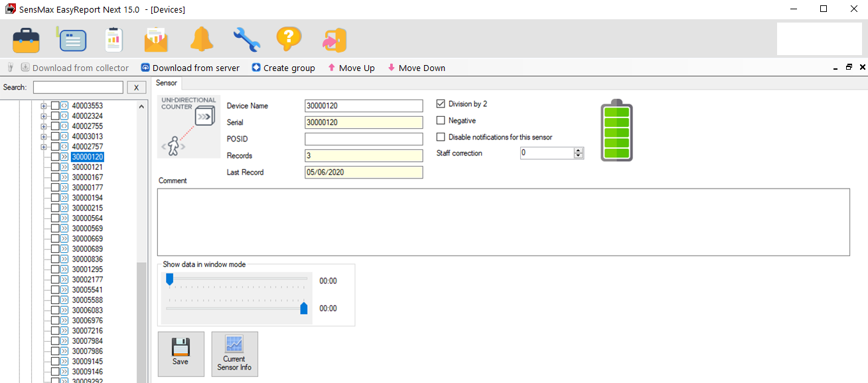Select tree item 30009145
The height and width of the screenshot is (383, 868).
[x=88, y=361]
